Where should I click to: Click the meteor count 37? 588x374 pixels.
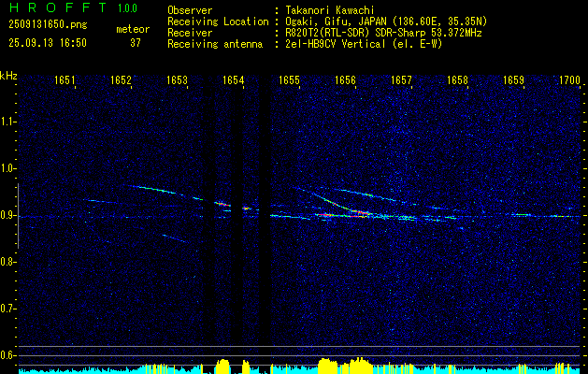(136, 43)
